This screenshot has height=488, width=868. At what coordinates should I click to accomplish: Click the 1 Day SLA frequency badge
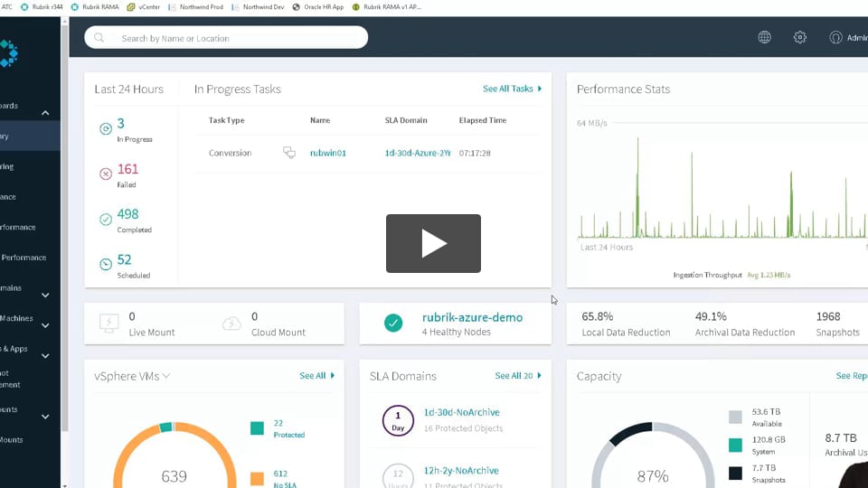tap(398, 420)
